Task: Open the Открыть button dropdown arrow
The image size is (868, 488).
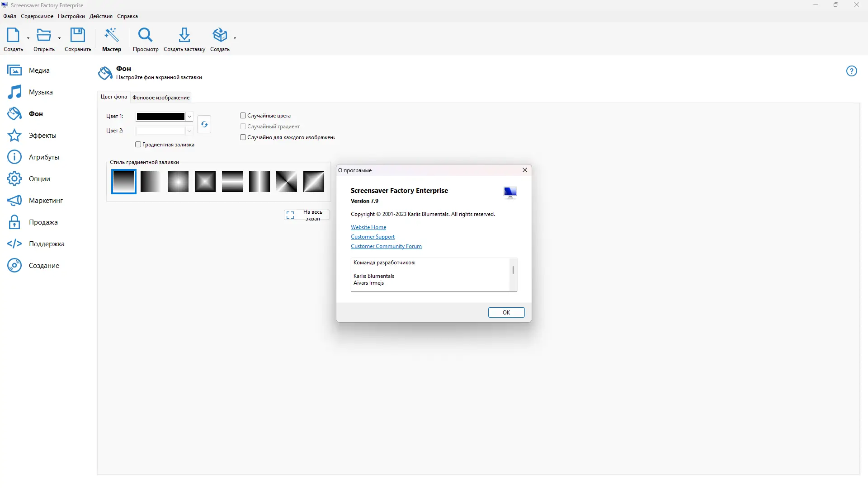Action: pyautogui.click(x=59, y=38)
